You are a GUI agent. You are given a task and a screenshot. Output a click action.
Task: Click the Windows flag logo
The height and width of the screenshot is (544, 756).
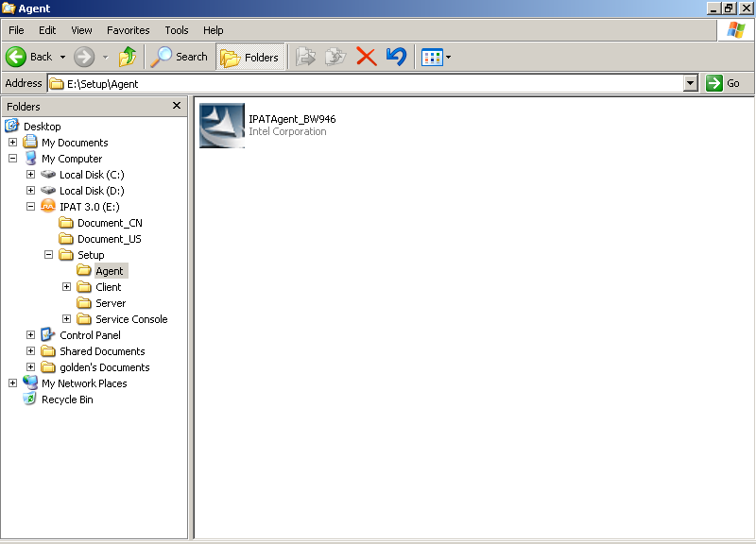736,30
